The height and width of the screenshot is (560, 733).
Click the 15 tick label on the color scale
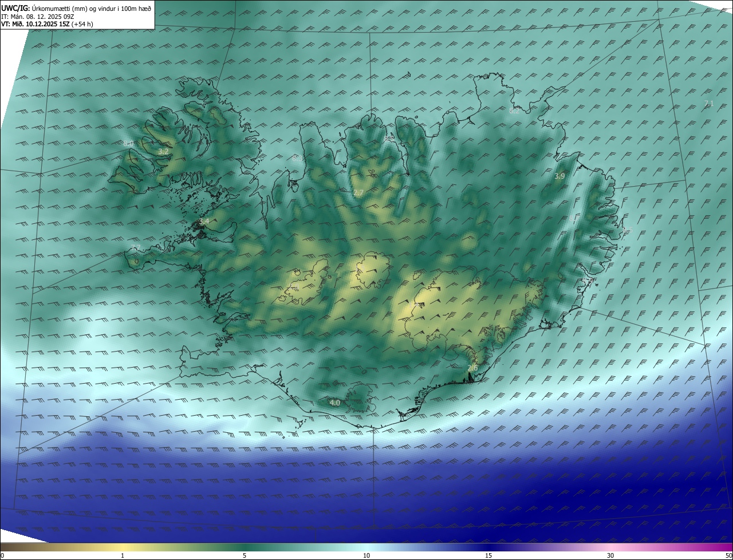488,555
